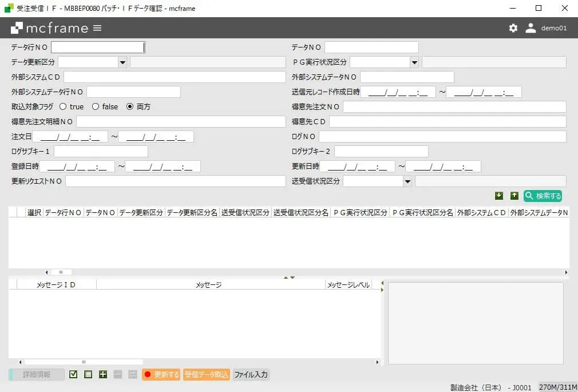Click the disabled copy-row icon next to minus
Image resolution: width=578 pixels, height=392 pixels.
point(133,374)
